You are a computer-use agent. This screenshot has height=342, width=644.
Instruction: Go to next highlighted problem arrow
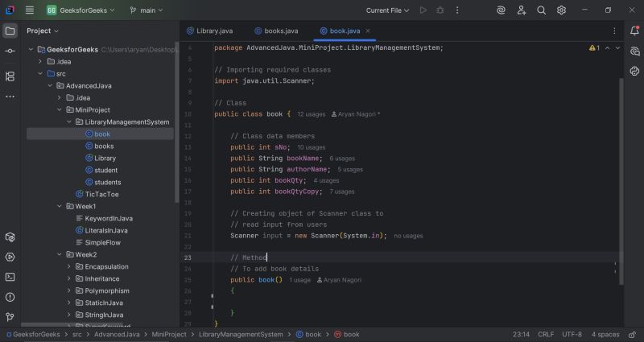point(617,48)
